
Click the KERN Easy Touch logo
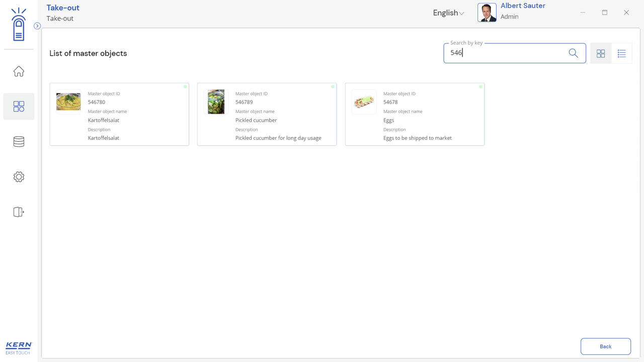pos(19,348)
